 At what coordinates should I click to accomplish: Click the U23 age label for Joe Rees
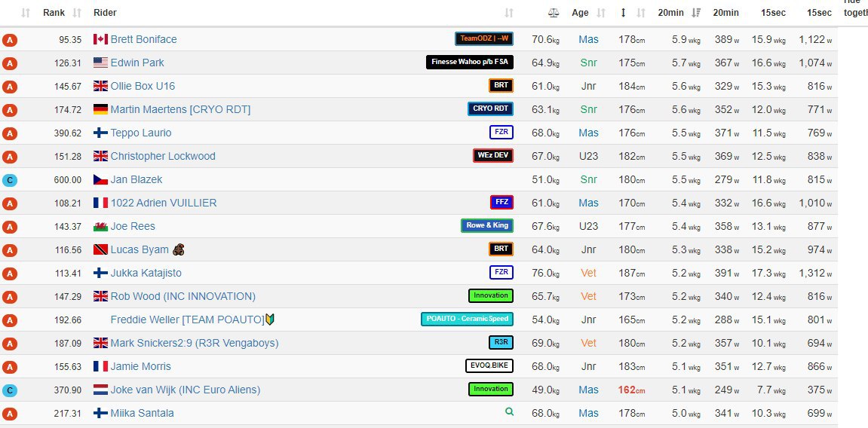click(x=588, y=226)
